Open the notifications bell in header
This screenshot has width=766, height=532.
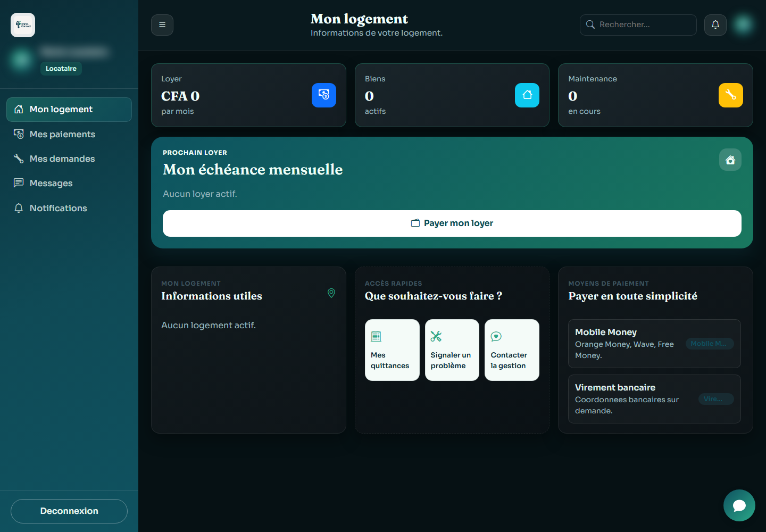point(715,25)
